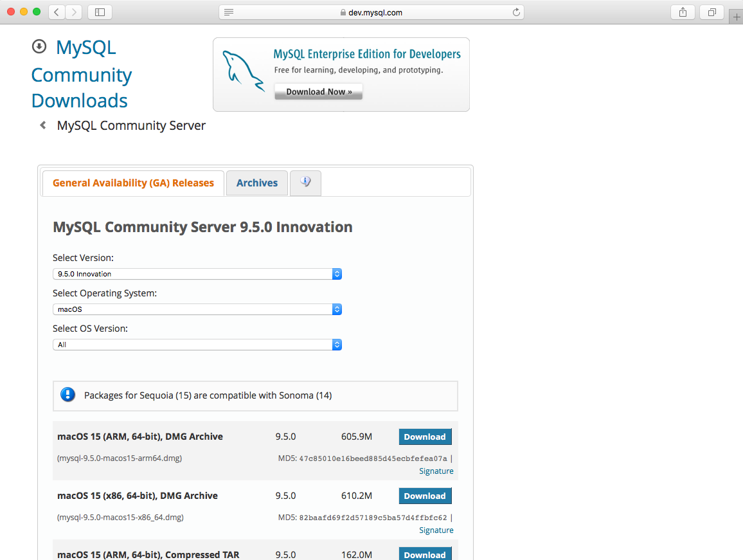Click the MySQL download circle icon

39,46
